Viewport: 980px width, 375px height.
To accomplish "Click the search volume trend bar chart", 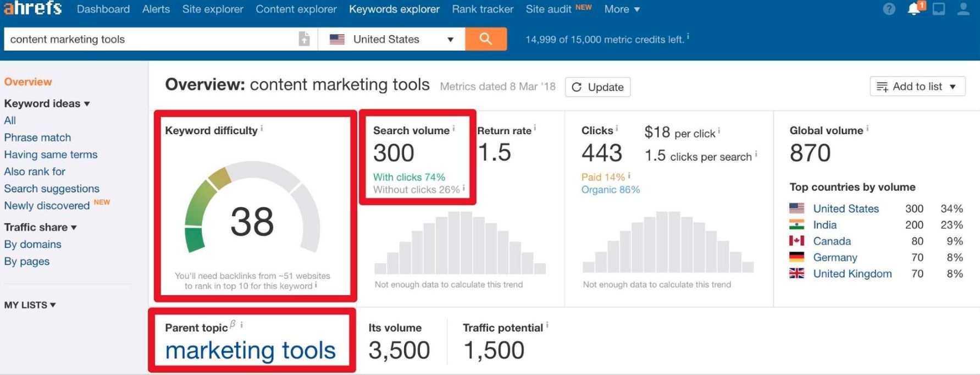I will click(x=460, y=242).
